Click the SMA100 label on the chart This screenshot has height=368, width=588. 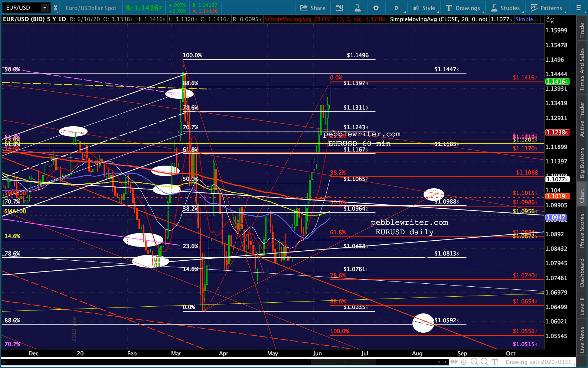[x=15, y=211]
